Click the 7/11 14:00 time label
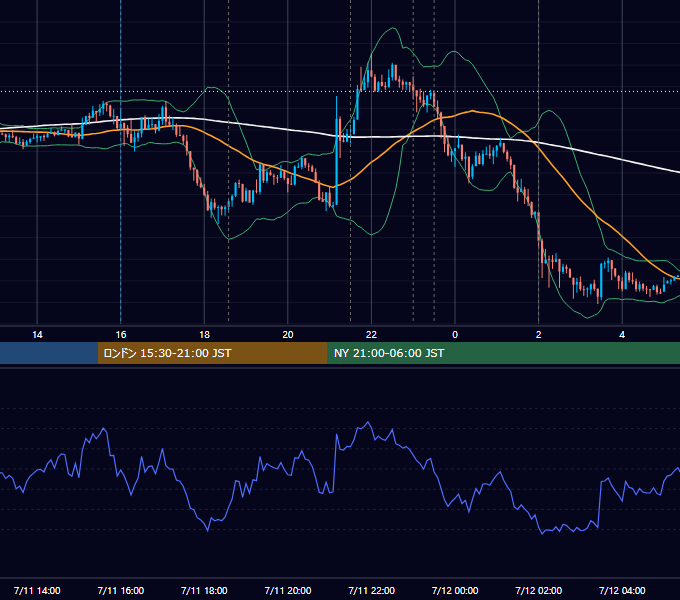The height and width of the screenshot is (600, 680). point(37,590)
